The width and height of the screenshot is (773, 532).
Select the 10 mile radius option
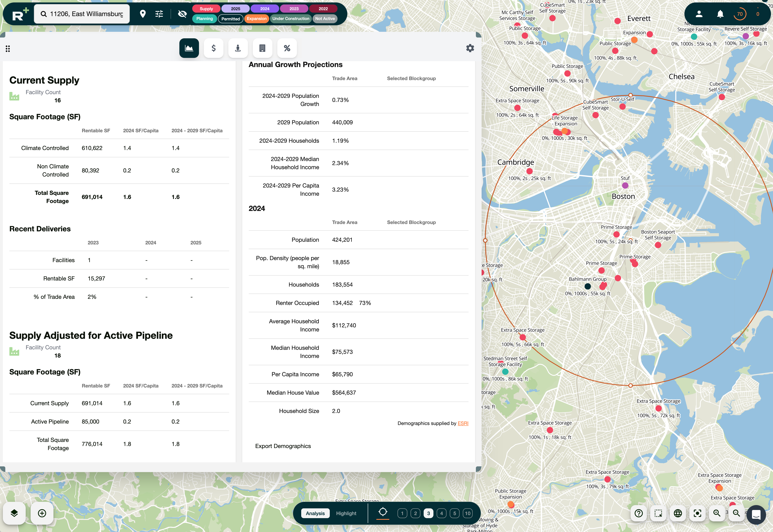pyautogui.click(x=468, y=513)
